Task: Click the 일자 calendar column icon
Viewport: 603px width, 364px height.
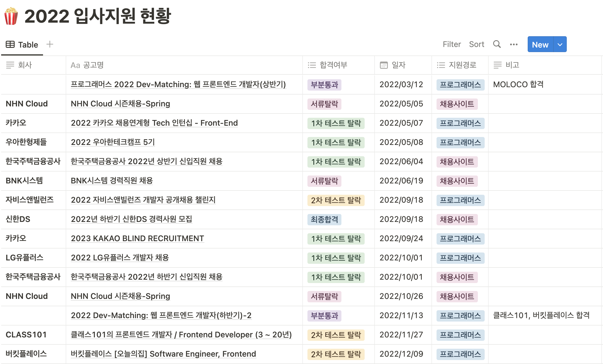Action: pyautogui.click(x=384, y=65)
